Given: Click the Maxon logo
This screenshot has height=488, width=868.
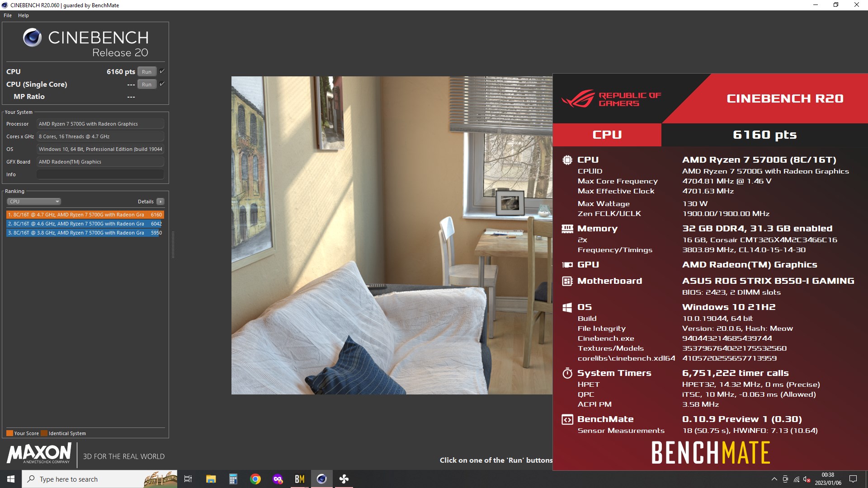Looking at the screenshot, I should [x=39, y=453].
